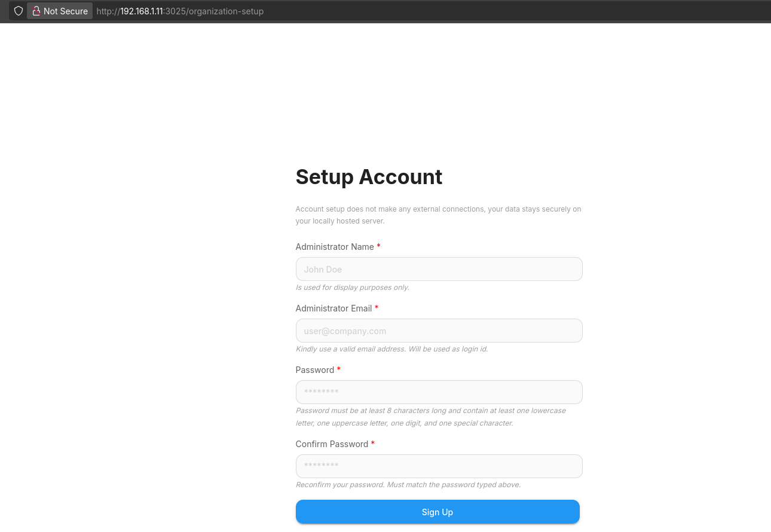This screenshot has width=771, height=532.
Task: Click the Password field label
Action: tap(315, 370)
